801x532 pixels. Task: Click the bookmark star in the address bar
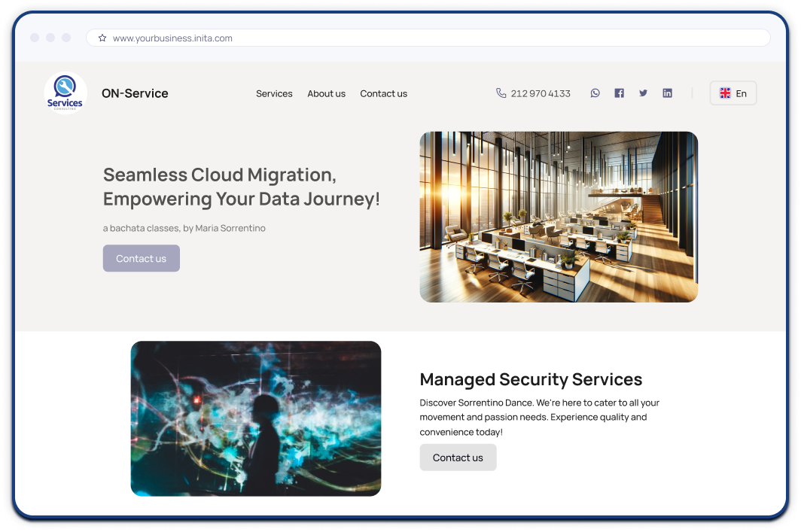[x=102, y=38]
